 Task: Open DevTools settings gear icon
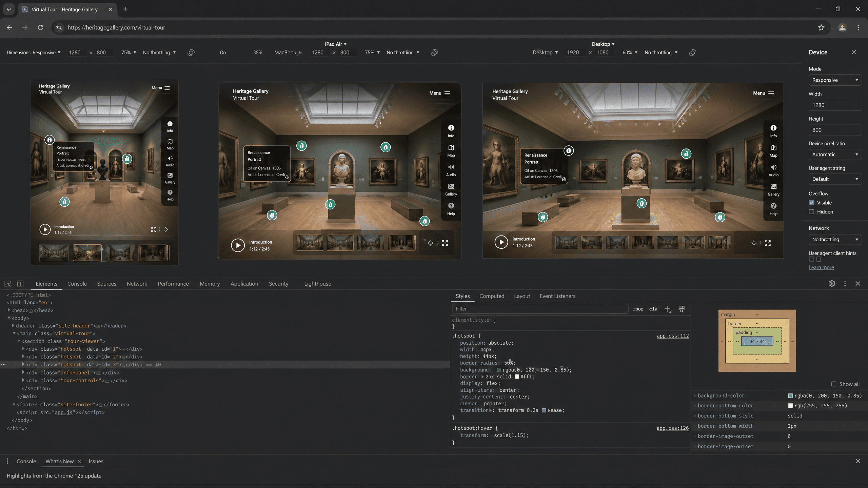point(832,284)
